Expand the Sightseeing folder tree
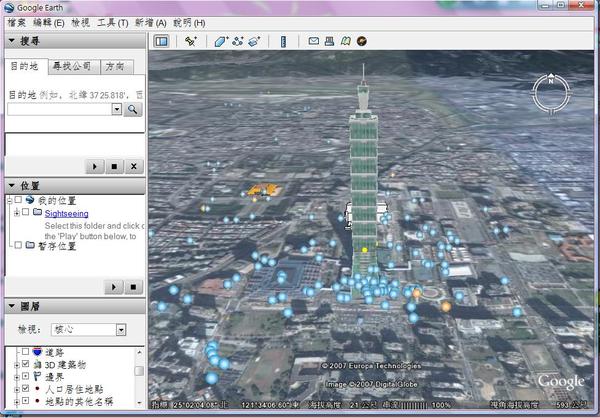 pyautogui.click(x=17, y=213)
